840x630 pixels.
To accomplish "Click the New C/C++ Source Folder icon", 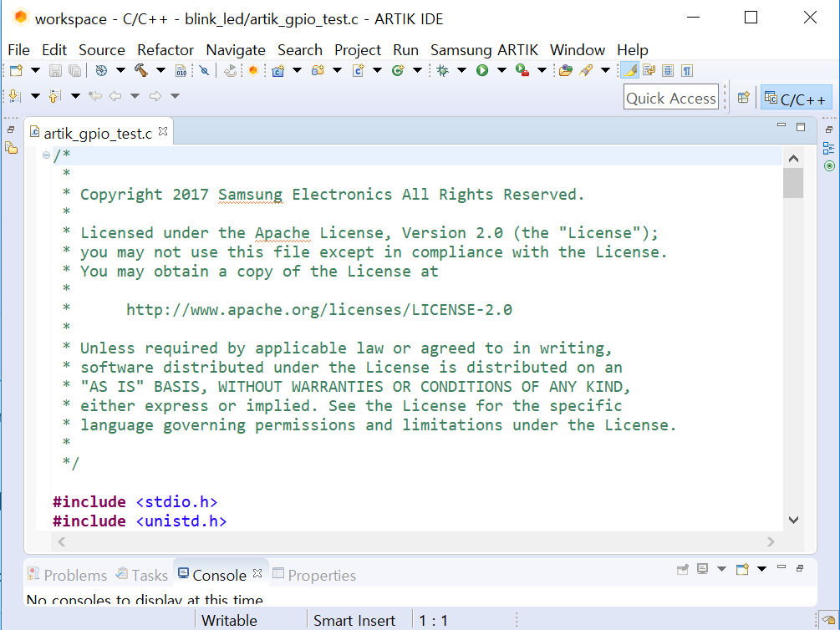I will (318, 70).
